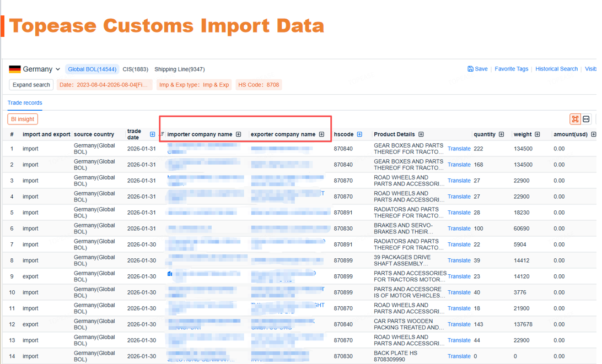Click the sort icon before importer company name
Image resolution: width=602 pixels, height=364 pixels.
162,134
